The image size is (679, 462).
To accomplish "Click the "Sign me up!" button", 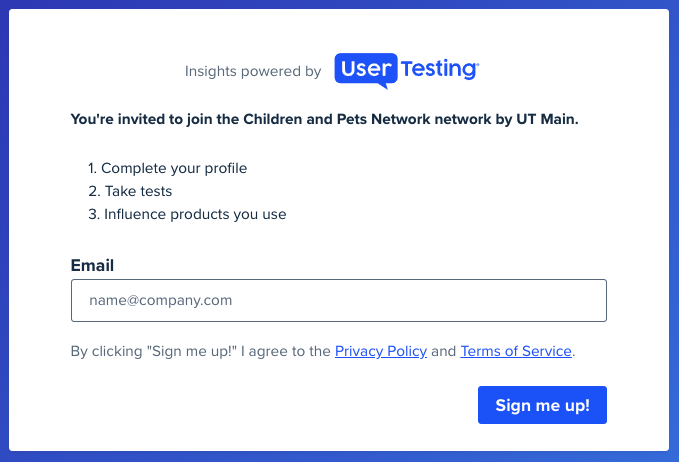I will pos(542,405).
